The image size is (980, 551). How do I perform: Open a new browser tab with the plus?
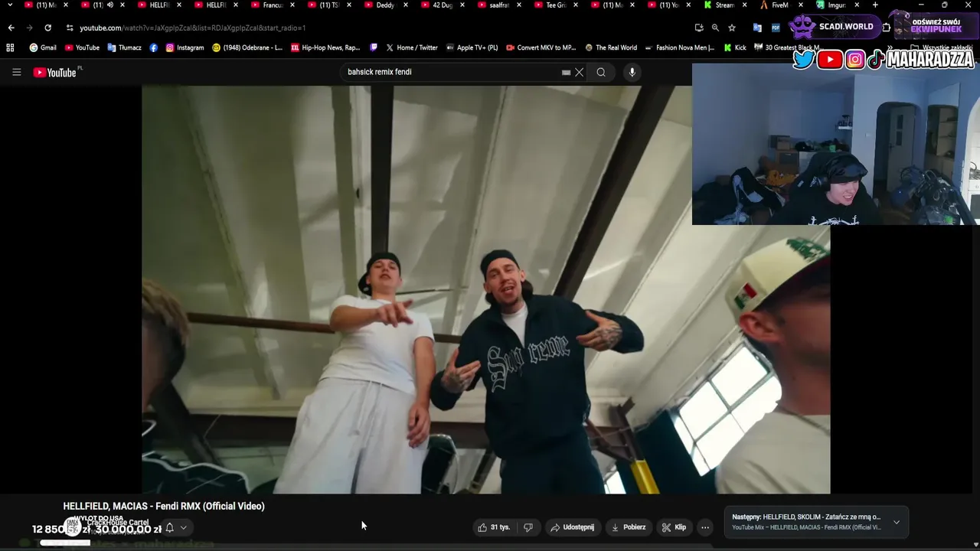[x=875, y=5]
